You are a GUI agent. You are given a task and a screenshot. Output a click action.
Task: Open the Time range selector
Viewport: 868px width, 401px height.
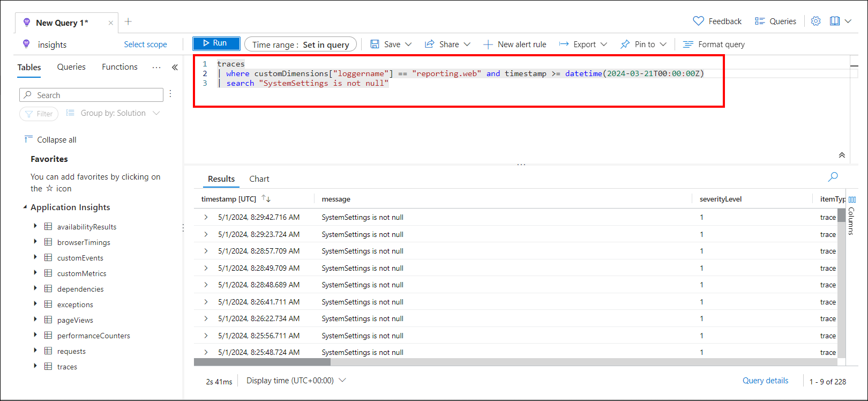(x=301, y=44)
